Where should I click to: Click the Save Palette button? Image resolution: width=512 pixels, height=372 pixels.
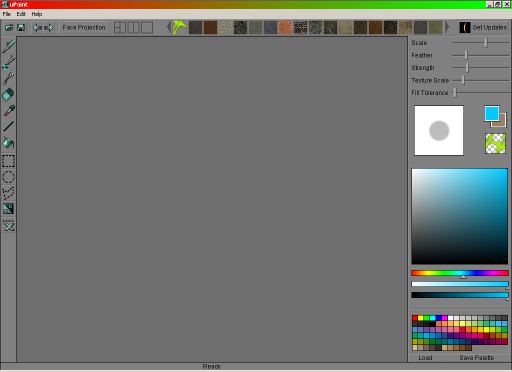476,358
